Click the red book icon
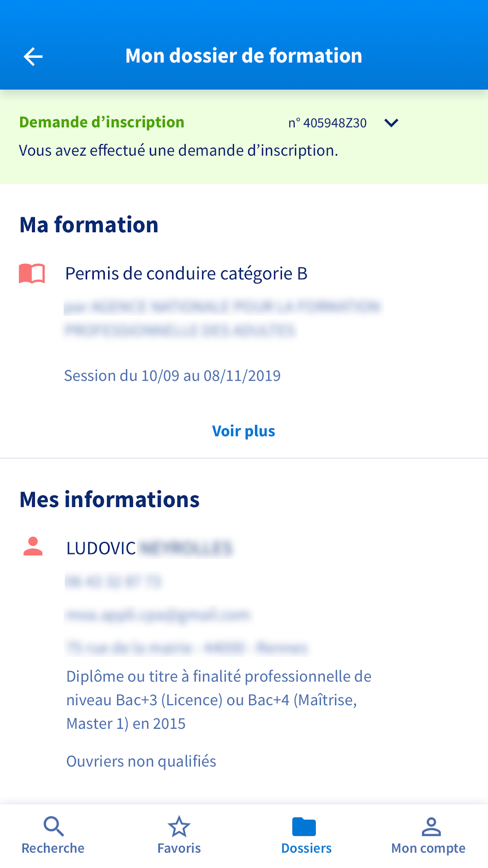This screenshot has height=868, width=488. coord(32,273)
